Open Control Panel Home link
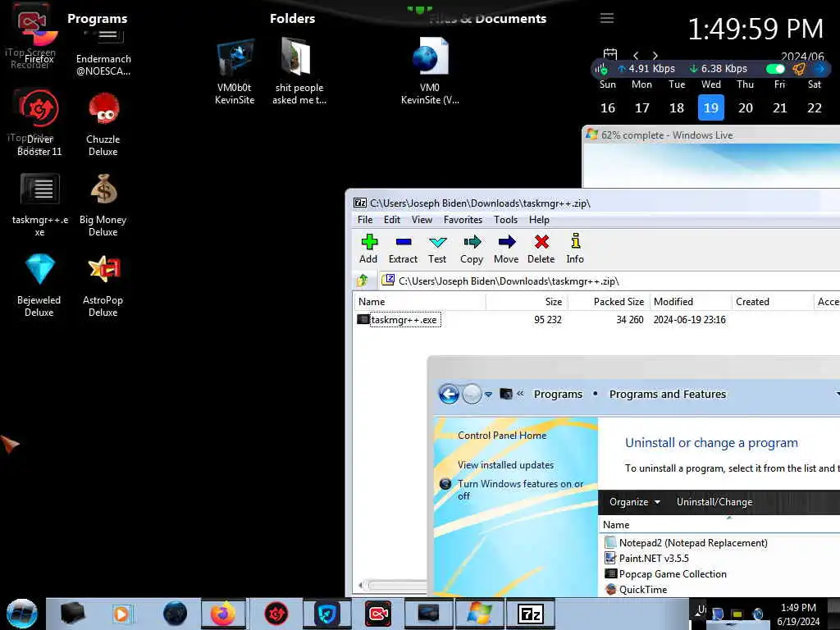 click(x=502, y=436)
